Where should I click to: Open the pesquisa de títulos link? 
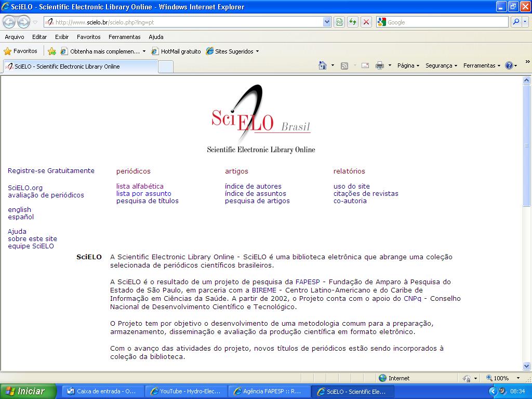pyautogui.click(x=147, y=201)
